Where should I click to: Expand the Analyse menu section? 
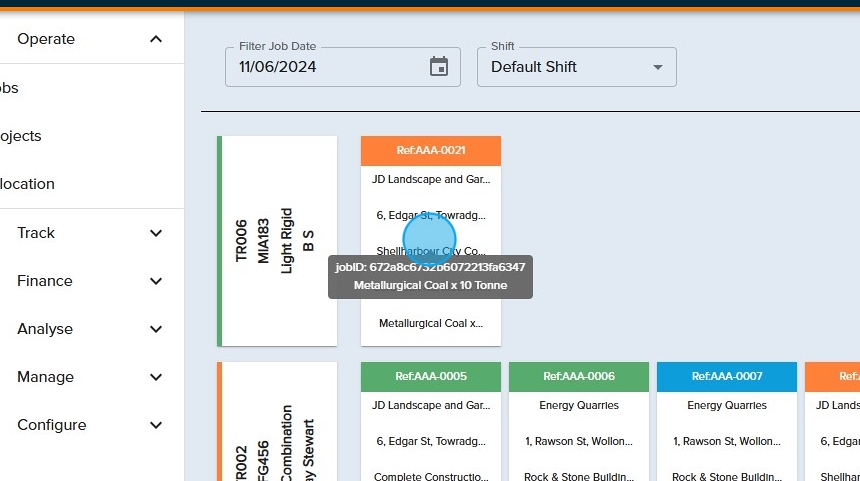click(x=155, y=329)
